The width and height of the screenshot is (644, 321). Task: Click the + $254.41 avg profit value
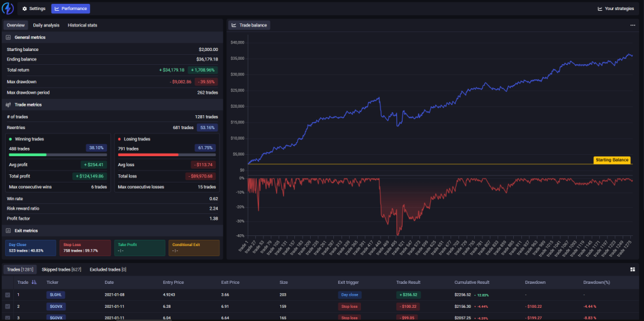click(94, 165)
